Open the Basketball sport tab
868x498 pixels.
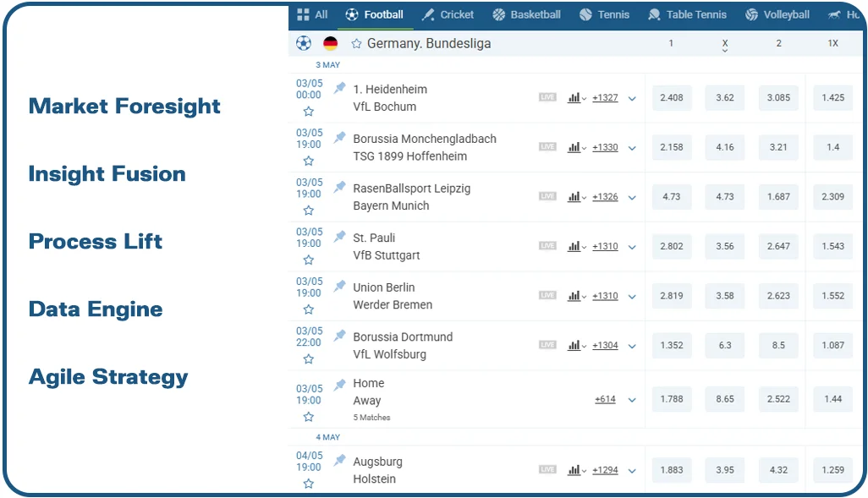point(527,14)
